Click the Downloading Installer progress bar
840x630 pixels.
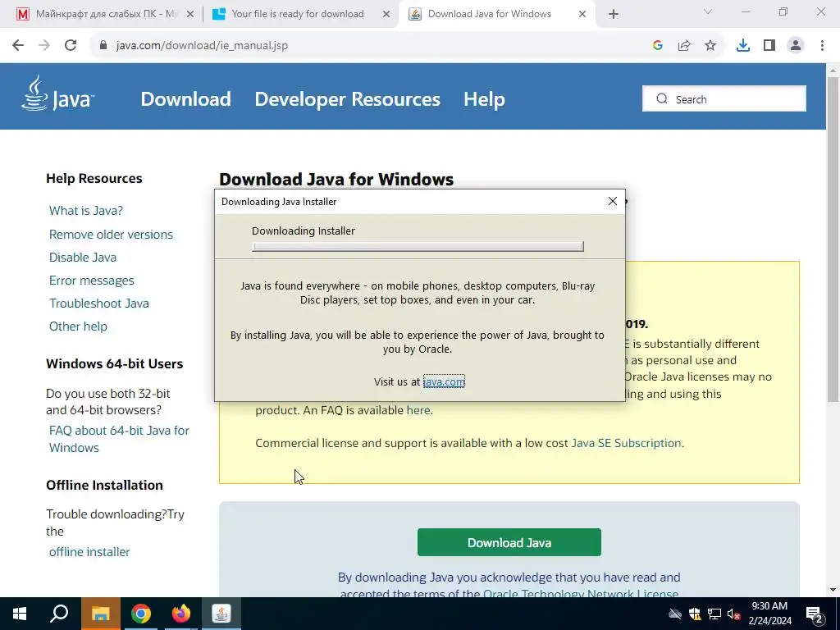coord(418,246)
